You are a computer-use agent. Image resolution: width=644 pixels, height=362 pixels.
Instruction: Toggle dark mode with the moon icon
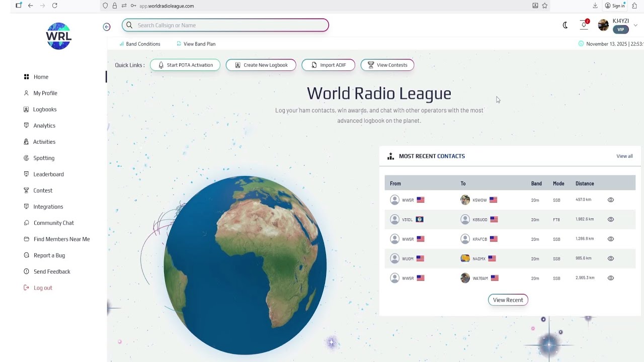click(565, 25)
